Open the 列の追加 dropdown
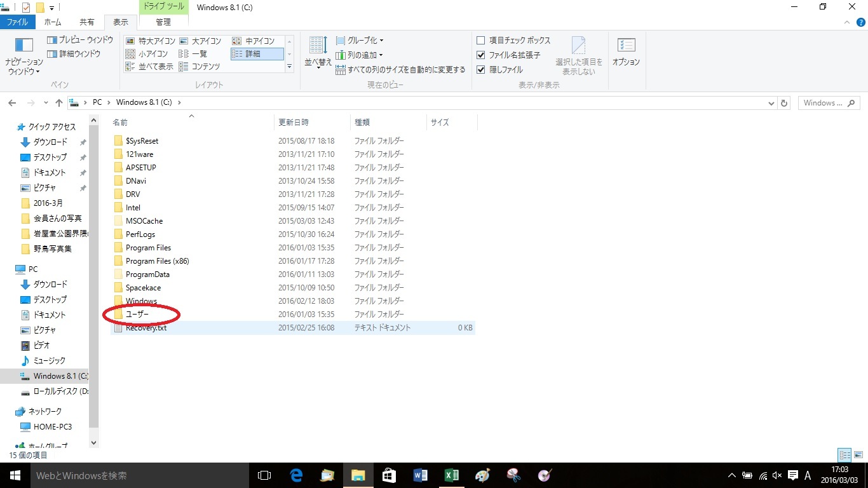 [x=360, y=55]
